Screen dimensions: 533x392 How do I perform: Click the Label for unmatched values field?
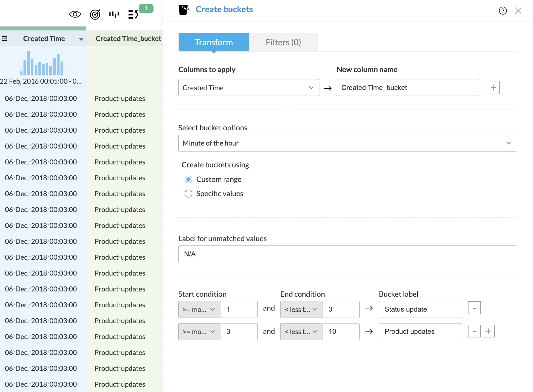347,254
